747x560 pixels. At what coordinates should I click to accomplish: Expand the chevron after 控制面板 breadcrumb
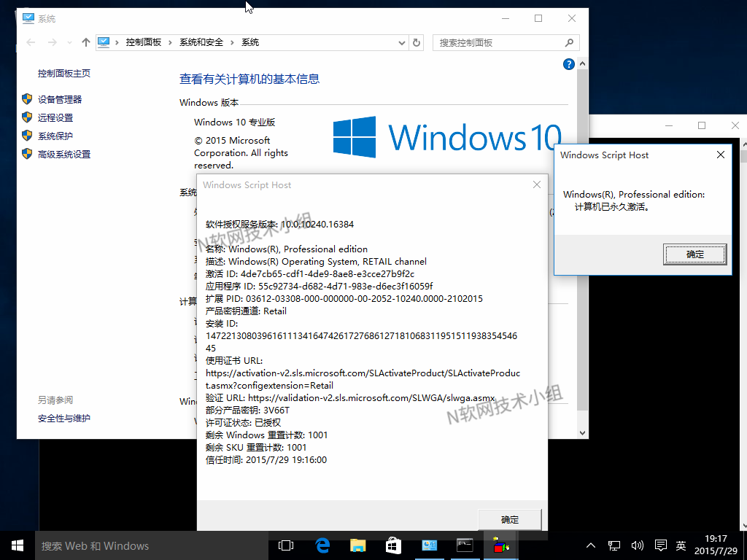pyautogui.click(x=170, y=43)
